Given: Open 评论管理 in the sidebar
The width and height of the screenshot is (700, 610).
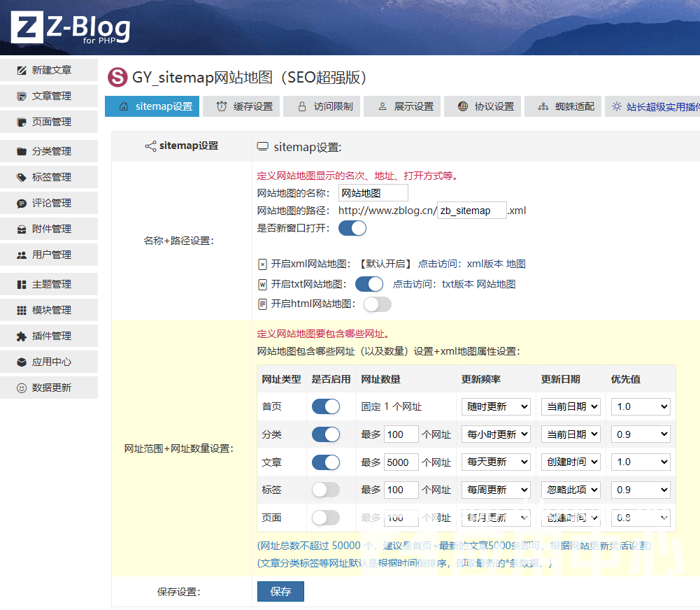Looking at the screenshot, I should (x=49, y=203).
